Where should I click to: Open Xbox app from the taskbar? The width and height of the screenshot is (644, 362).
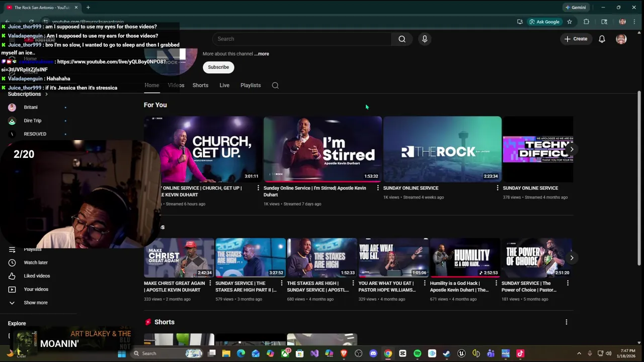(x=285, y=353)
